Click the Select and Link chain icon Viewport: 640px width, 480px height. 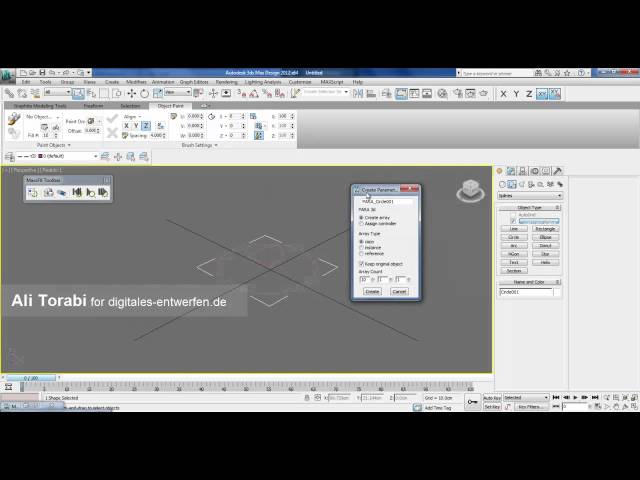(x=9, y=94)
